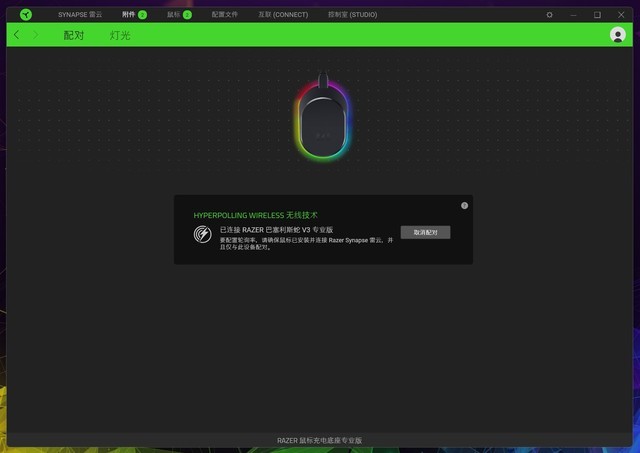This screenshot has width=640, height=453.
Task: Navigate back with left arrow
Action: click(x=16, y=35)
